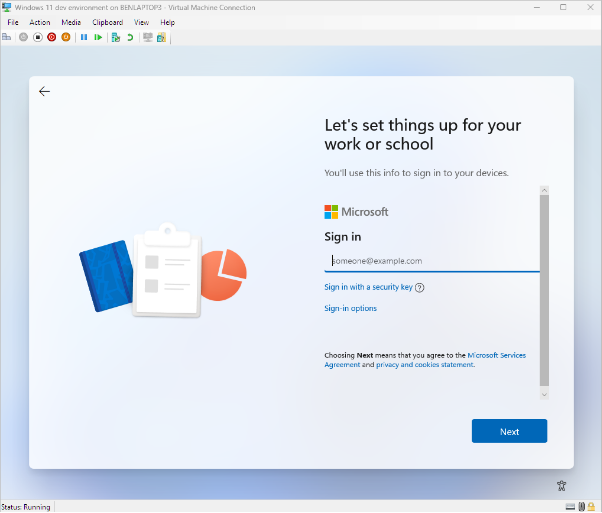
Task: Click the Revert toolbar icon
Action: coord(130,37)
